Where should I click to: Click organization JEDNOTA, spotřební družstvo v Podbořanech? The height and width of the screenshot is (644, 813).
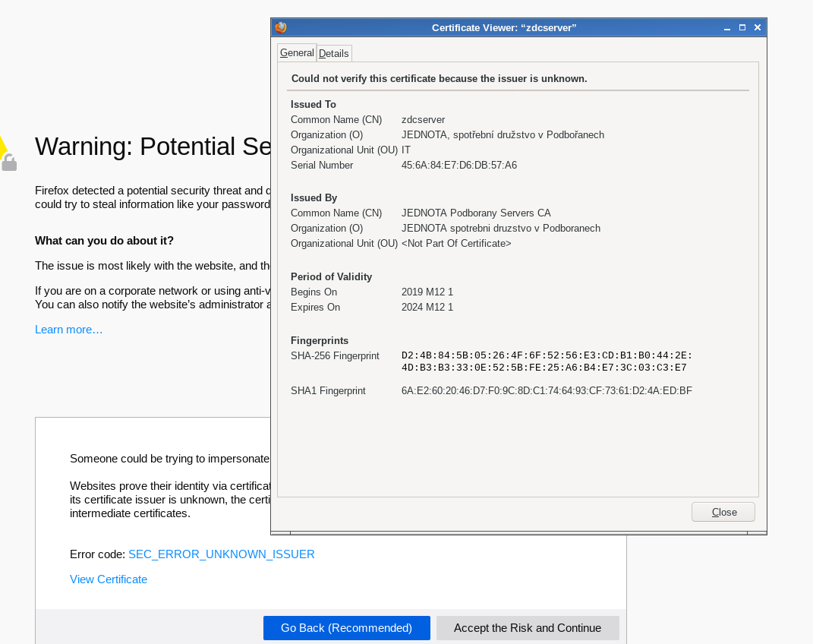[503, 135]
